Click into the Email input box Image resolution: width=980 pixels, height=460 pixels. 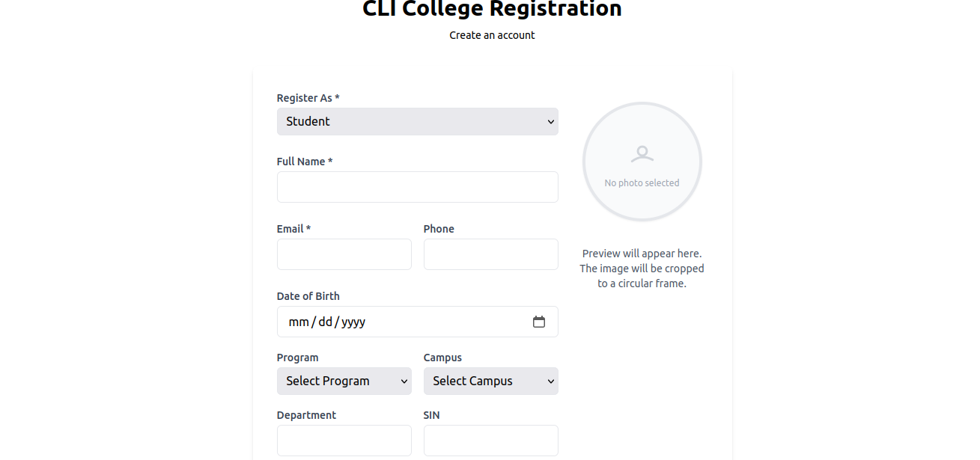point(344,254)
